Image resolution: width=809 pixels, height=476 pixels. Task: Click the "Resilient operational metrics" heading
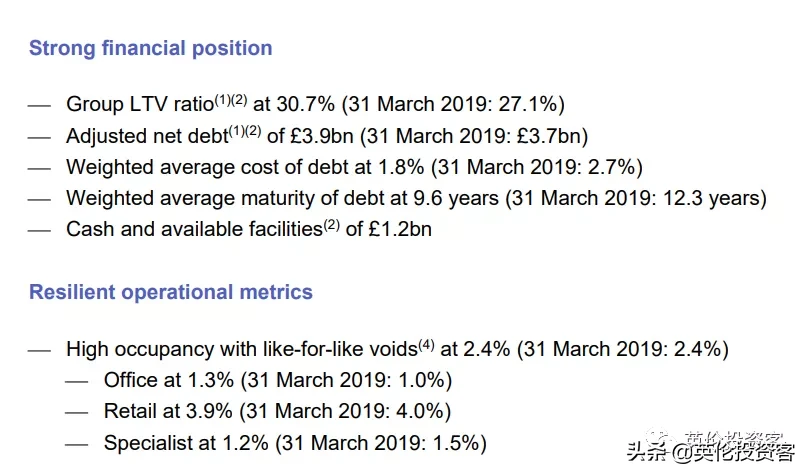170,293
